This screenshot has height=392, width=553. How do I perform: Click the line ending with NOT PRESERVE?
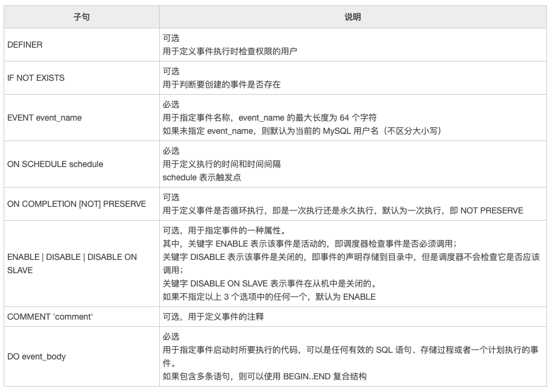343,210
